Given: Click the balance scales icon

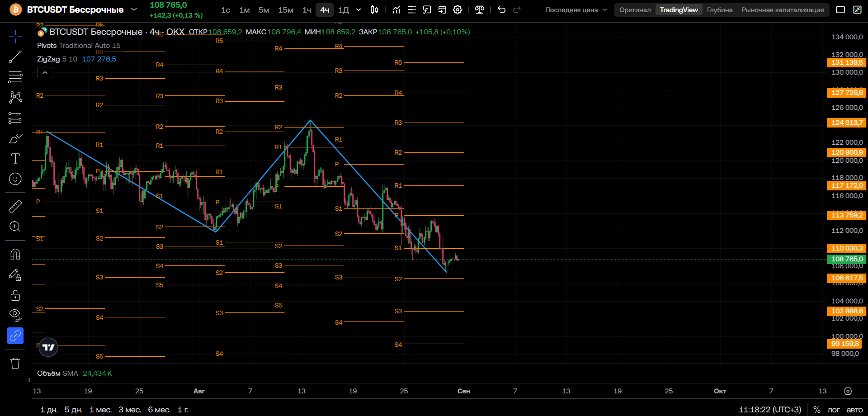Looking at the screenshot, I should coord(480,10).
